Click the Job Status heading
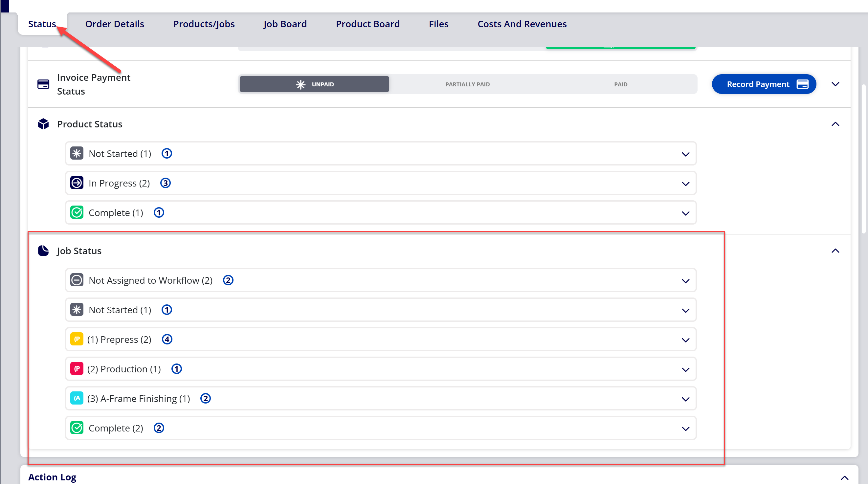 79,251
